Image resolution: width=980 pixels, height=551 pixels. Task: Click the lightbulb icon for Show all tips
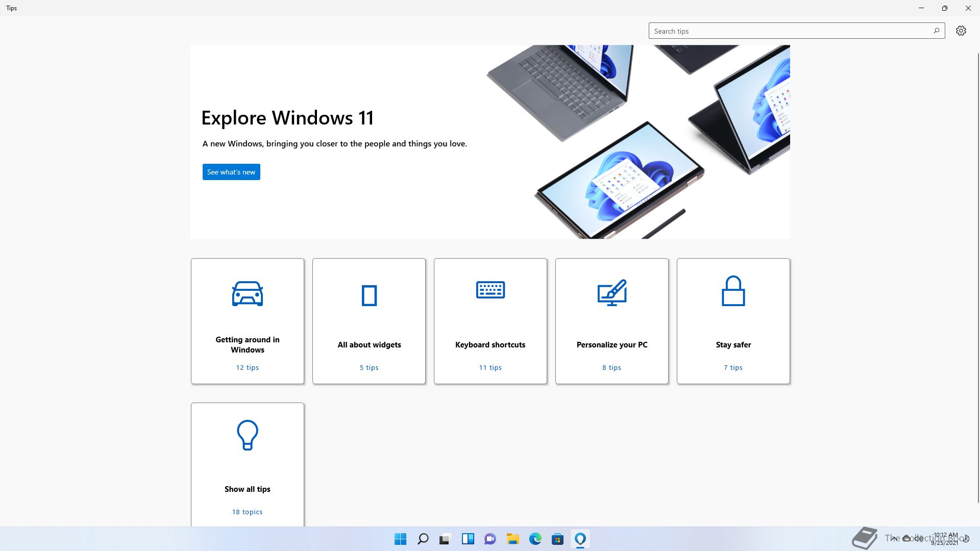247,435
